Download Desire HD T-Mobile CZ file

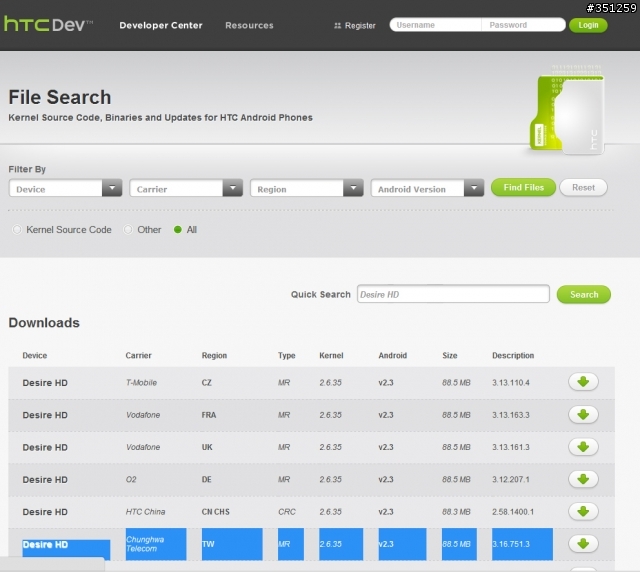click(x=583, y=382)
